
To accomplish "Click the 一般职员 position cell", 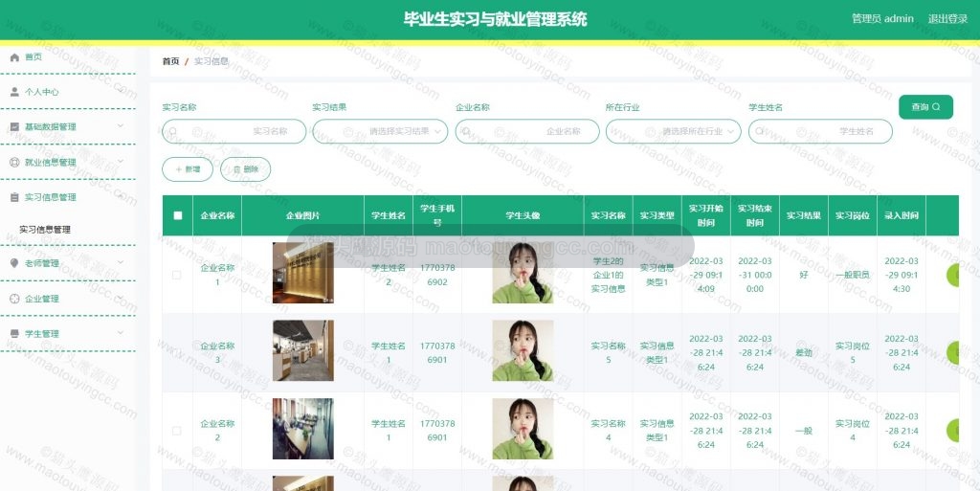I will (x=853, y=275).
